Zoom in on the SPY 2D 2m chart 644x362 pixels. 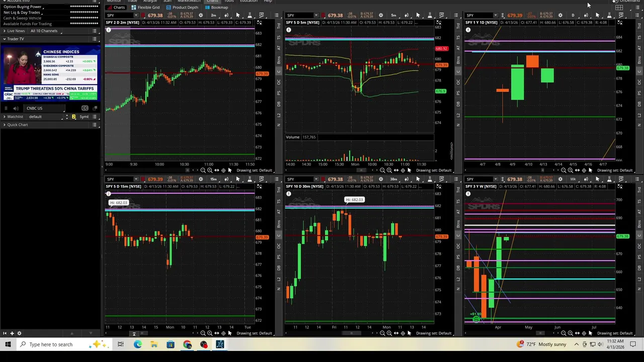[x=210, y=170]
